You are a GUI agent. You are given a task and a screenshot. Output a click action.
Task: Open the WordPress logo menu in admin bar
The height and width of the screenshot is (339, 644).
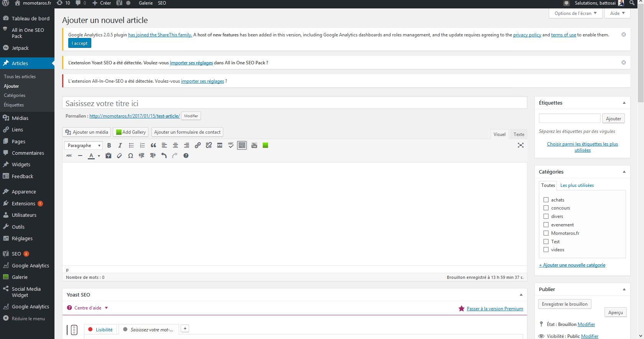click(x=6, y=3)
